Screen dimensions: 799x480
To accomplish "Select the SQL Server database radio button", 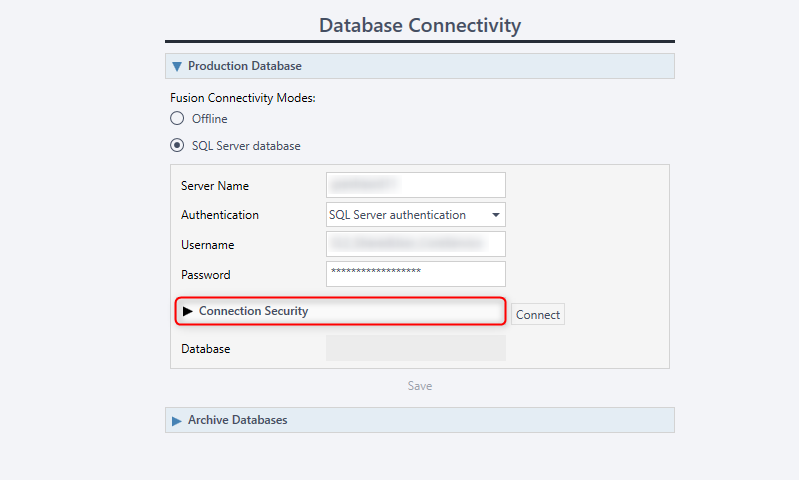I will pyautogui.click(x=177, y=145).
